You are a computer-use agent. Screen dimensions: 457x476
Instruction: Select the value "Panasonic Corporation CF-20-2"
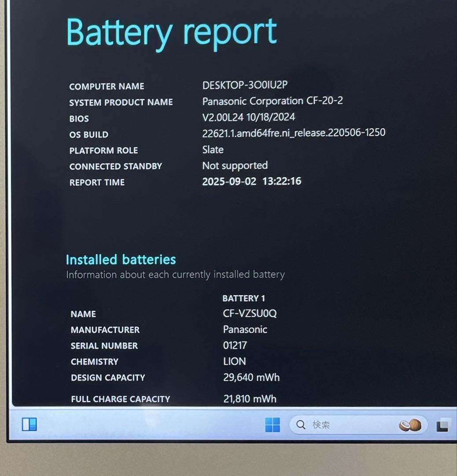(x=273, y=101)
